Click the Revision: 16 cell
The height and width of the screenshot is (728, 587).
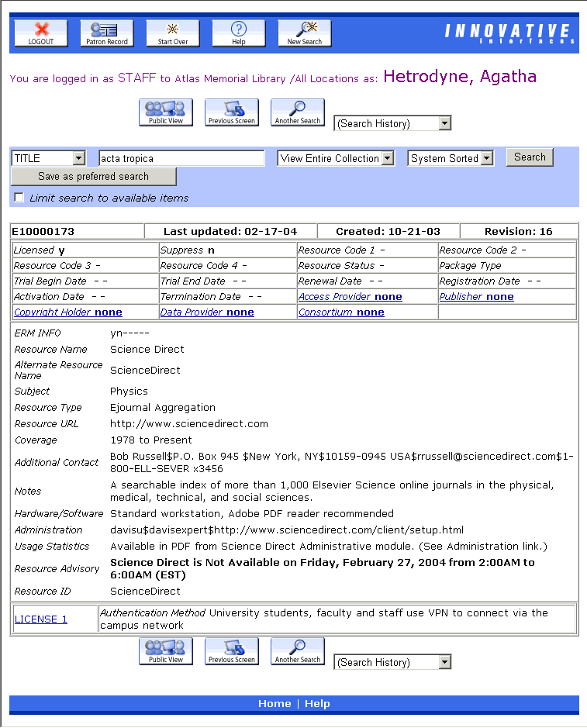(519, 231)
